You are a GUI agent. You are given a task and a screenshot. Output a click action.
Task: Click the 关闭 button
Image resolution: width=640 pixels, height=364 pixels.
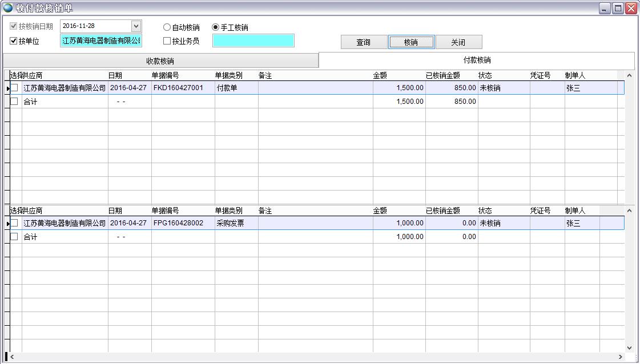[458, 42]
